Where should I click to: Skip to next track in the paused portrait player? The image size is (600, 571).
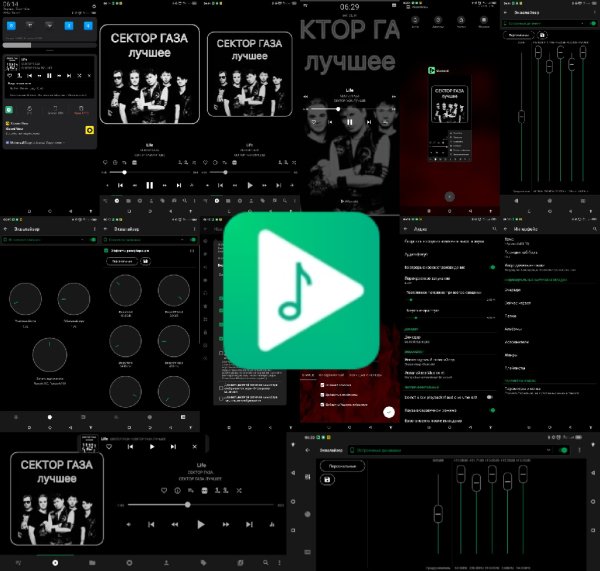279,185
